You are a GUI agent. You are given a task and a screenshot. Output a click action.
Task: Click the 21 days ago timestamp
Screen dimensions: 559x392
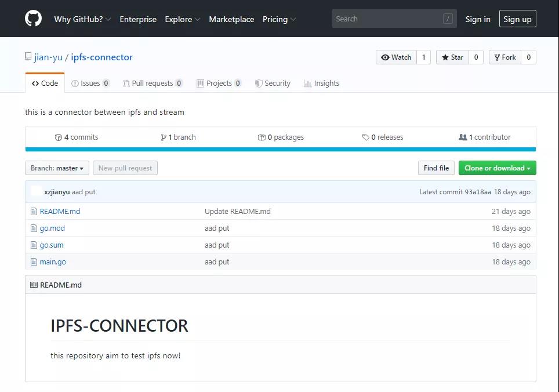pos(511,211)
